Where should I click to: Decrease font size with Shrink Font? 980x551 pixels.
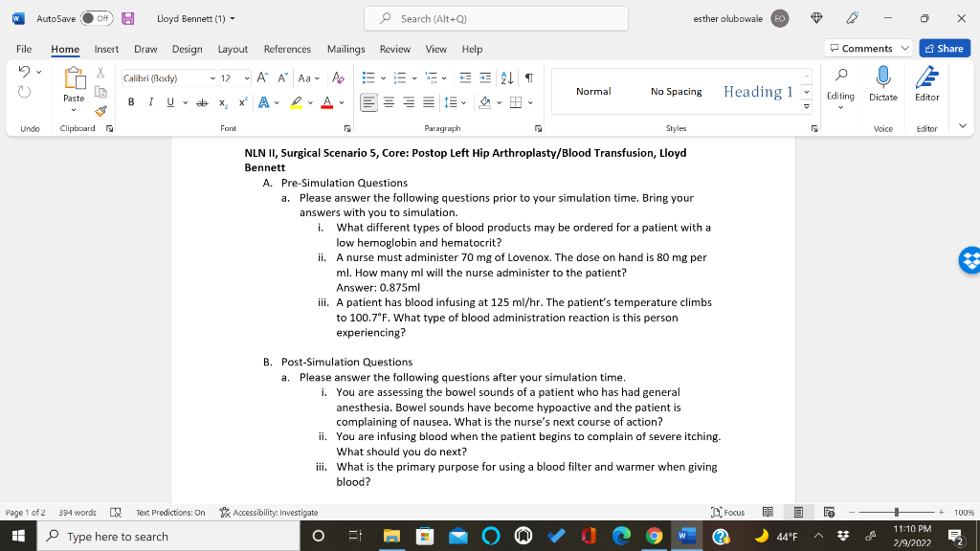pos(282,77)
